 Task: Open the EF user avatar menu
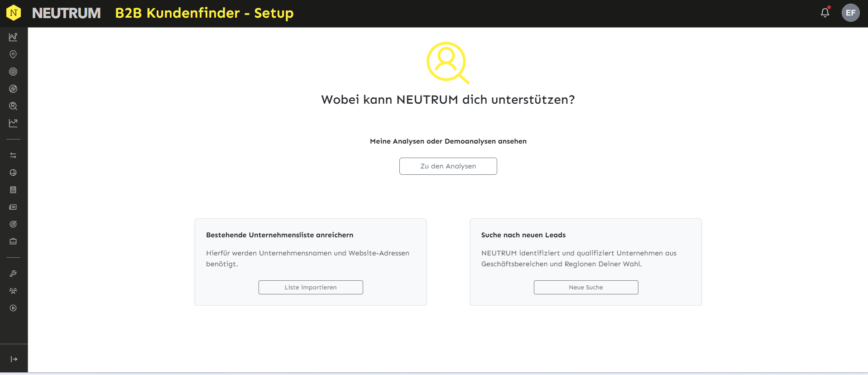pyautogui.click(x=850, y=13)
